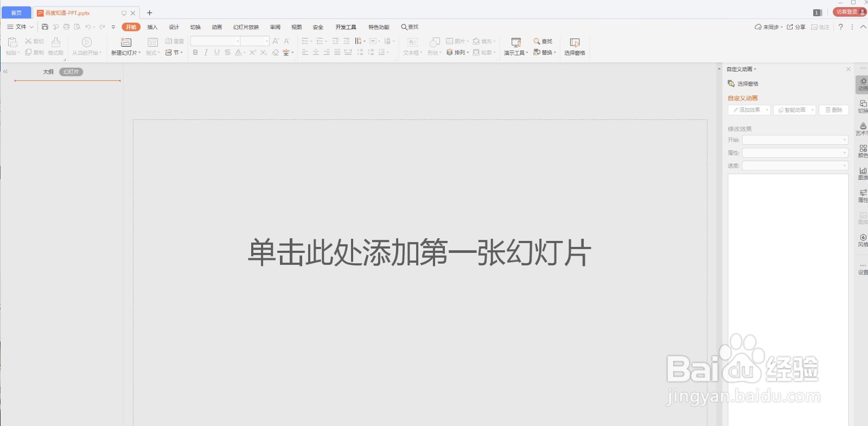Click the Guest Login (访客登录) button
Image resolution: width=868 pixels, height=426 pixels.
click(850, 12)
